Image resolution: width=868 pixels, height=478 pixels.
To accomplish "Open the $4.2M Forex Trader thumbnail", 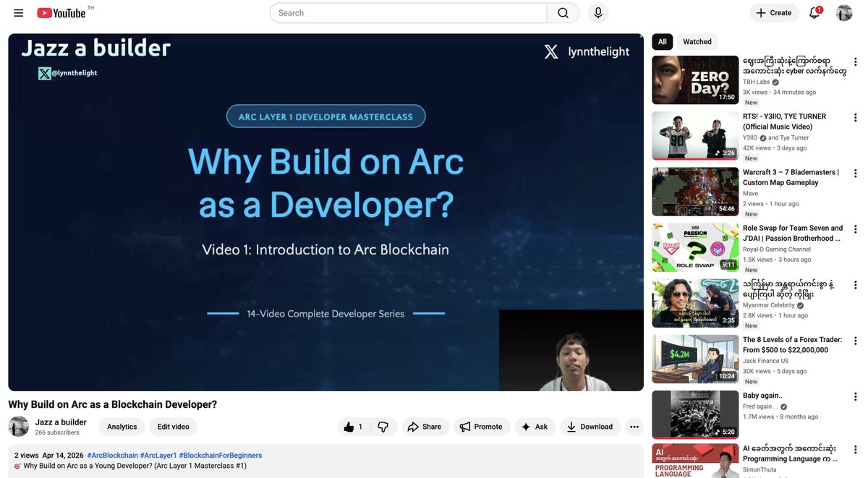I will pos(695,359).
